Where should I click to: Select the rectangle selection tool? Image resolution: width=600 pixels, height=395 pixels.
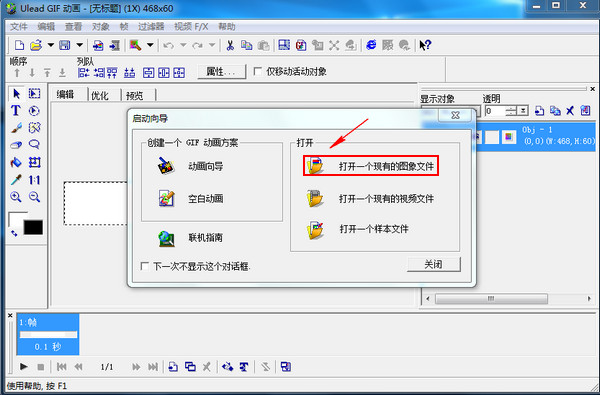[x=34, y=94]
